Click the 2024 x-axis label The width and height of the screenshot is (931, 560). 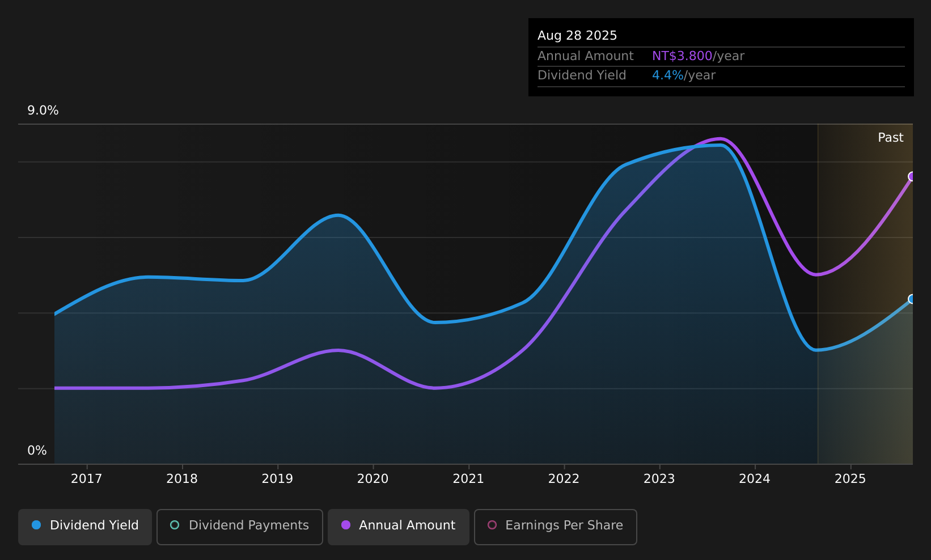pos(755,479)
